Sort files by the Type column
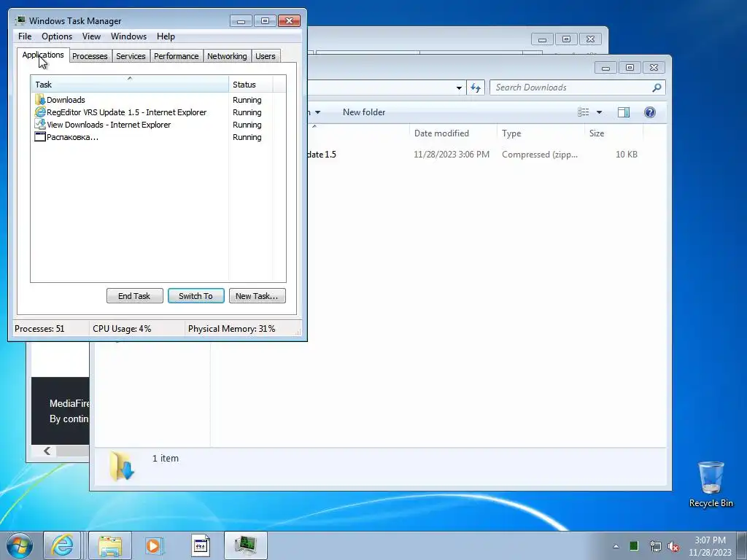747x560 pixels. tap(541, 133)
